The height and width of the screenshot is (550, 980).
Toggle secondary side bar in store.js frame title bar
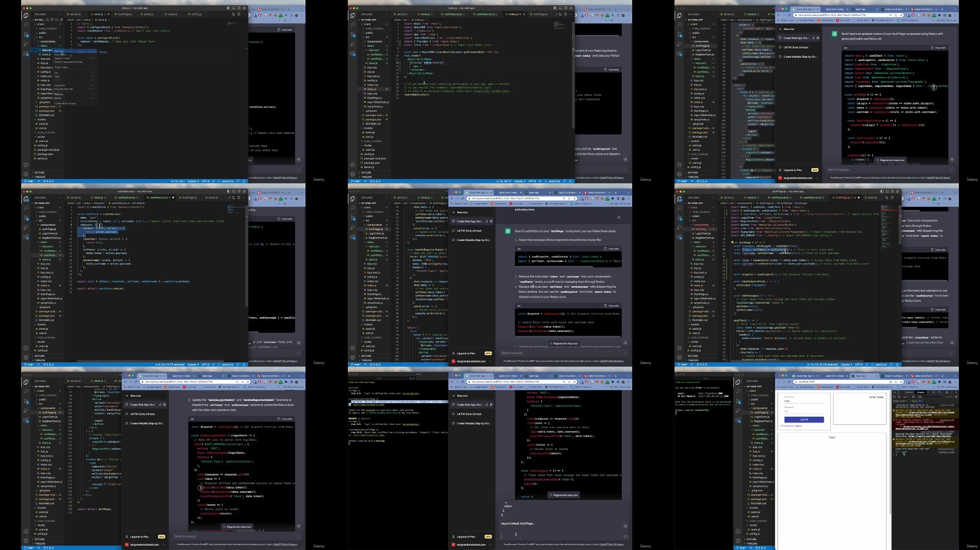point(239,8)
